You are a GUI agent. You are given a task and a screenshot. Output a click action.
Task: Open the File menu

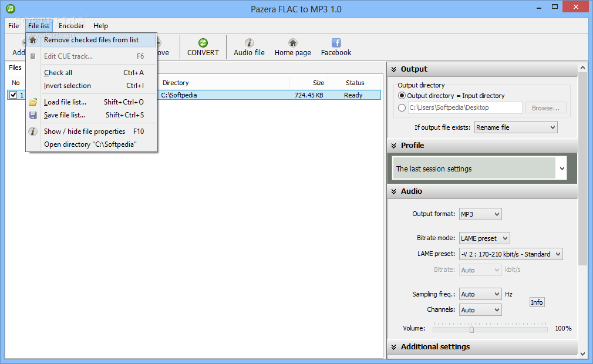point(14,26)
